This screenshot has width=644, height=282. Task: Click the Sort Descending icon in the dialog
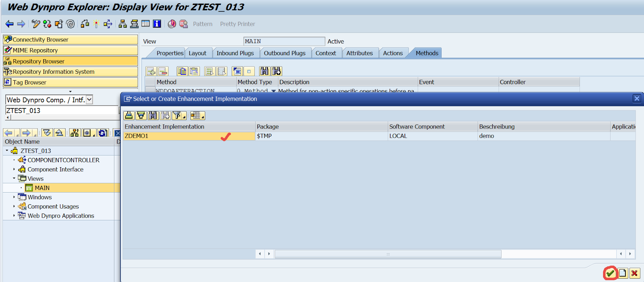[x=141, y=116]
